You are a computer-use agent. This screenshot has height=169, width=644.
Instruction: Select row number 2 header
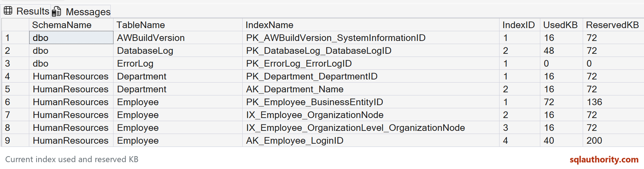click(15, 51)
